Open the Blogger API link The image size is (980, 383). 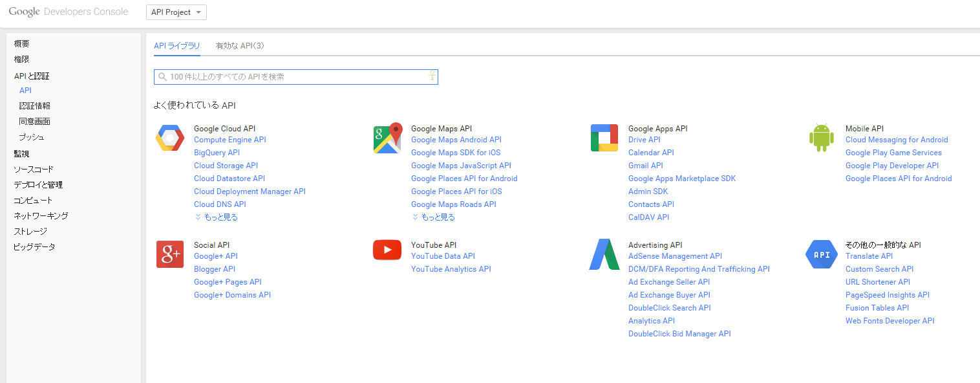(x=215, y=269)
